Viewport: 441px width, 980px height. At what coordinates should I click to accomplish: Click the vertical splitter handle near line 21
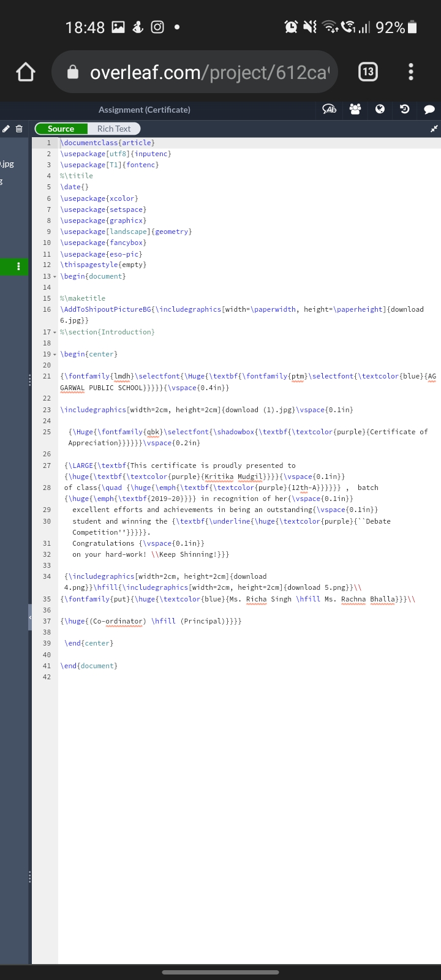pos(29,380)
